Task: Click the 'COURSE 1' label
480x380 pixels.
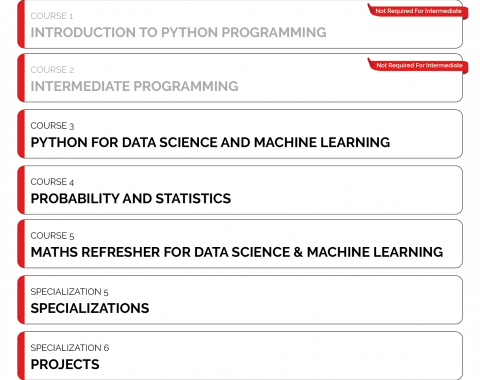Action: click(x=52, y=16)
